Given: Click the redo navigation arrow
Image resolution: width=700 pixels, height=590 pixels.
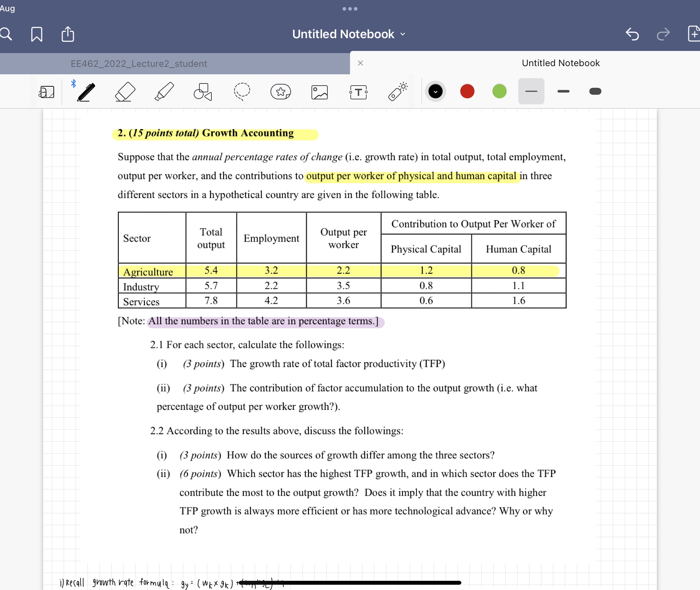Looking at the screenshot, I should [x=665, y=33].
